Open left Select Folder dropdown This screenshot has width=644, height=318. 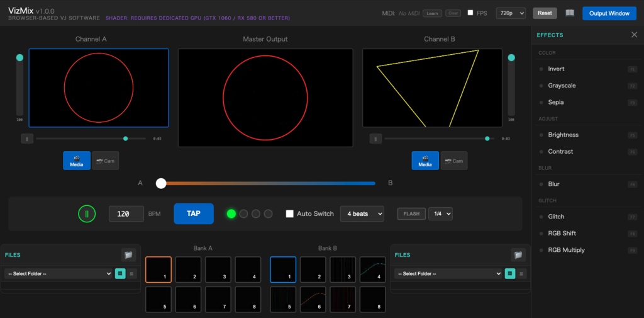pyautogui.click(x=58, y=273)
